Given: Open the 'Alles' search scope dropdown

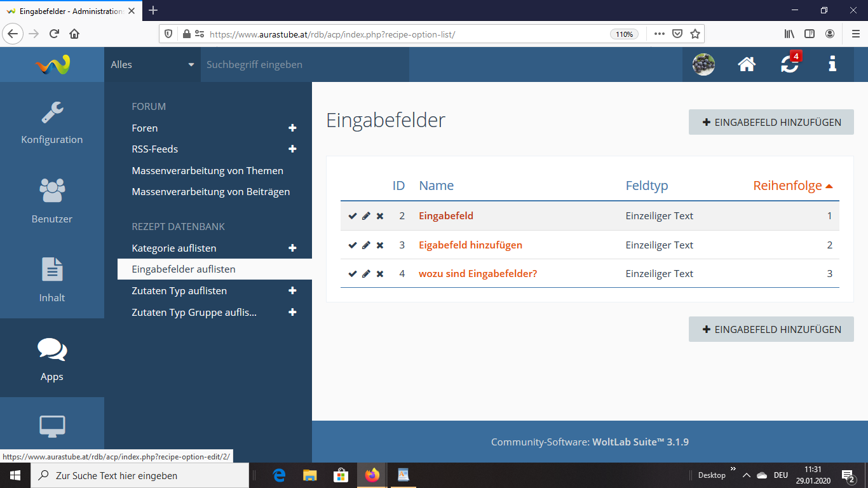Looking at the screenshot, I should [153, 64].
